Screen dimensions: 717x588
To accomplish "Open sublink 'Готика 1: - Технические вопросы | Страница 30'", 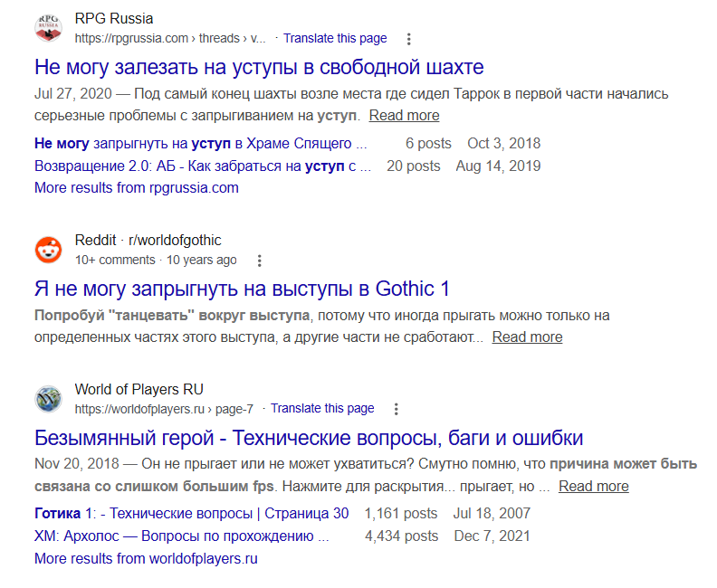I will pos(192,514).
